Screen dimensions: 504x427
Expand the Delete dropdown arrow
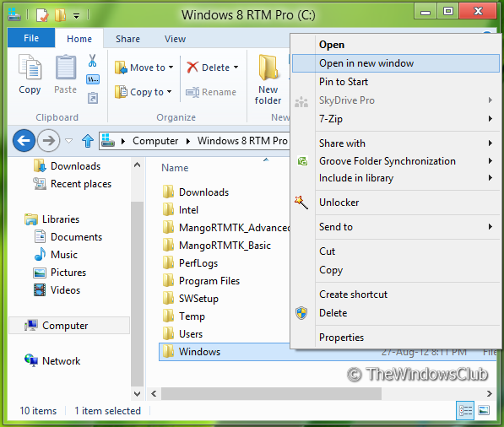pyautogui.click(x=236, y=68)
